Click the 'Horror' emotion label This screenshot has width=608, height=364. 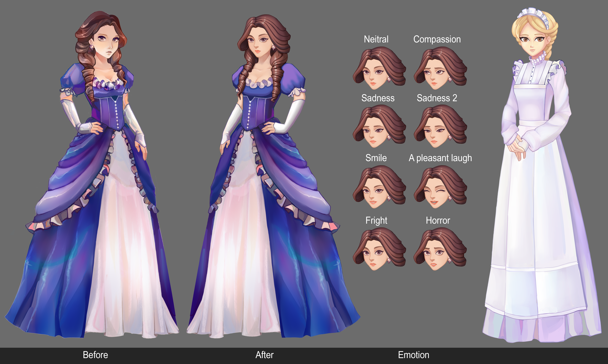pyautogui.click(x=438, y=220)
